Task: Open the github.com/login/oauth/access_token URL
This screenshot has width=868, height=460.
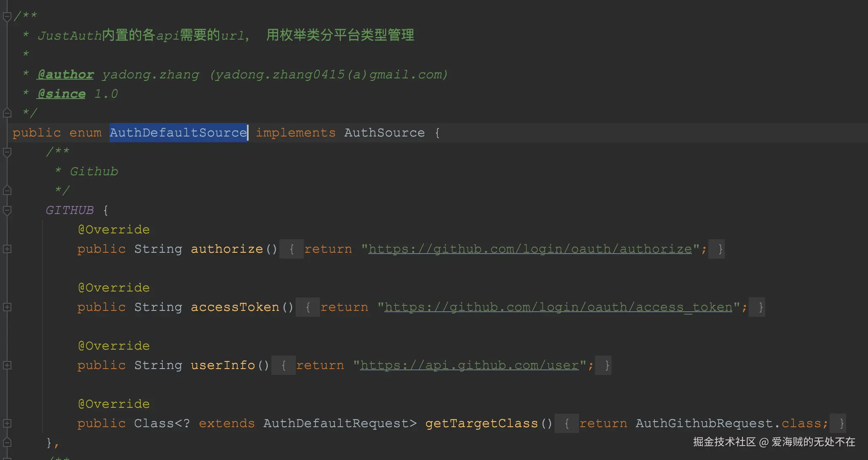Action: [558, 307]
